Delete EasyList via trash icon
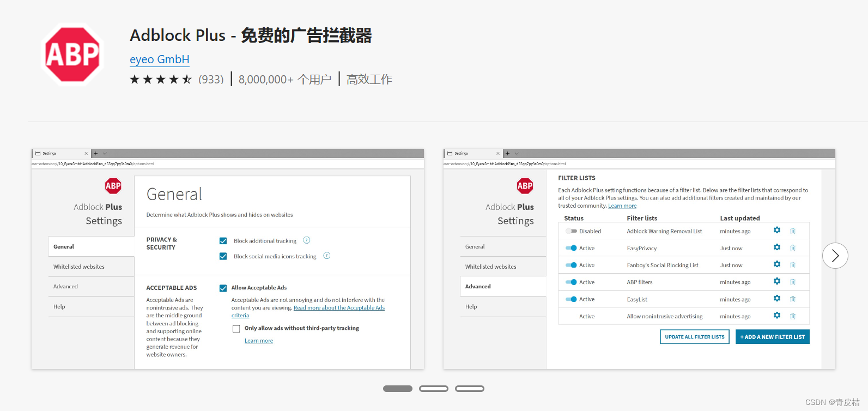This screenshot has width=868, height=411. (x=793, y=299)
